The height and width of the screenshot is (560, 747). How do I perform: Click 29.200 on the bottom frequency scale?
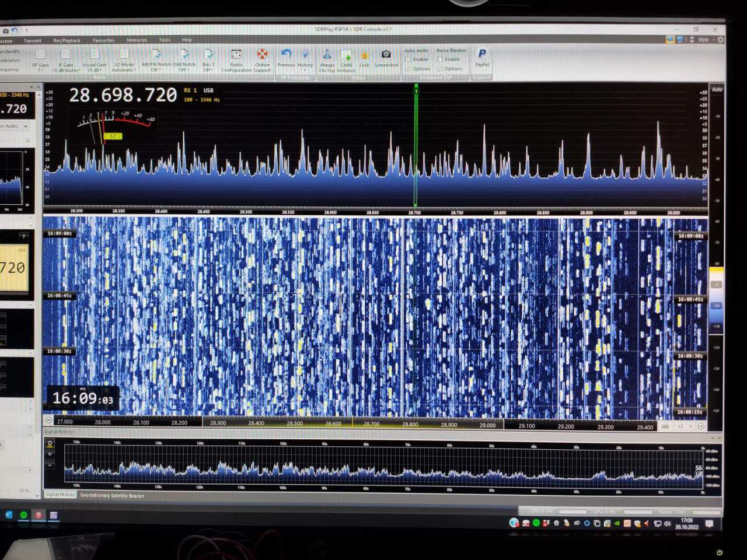pyautogui.click(x=566, y=426)
